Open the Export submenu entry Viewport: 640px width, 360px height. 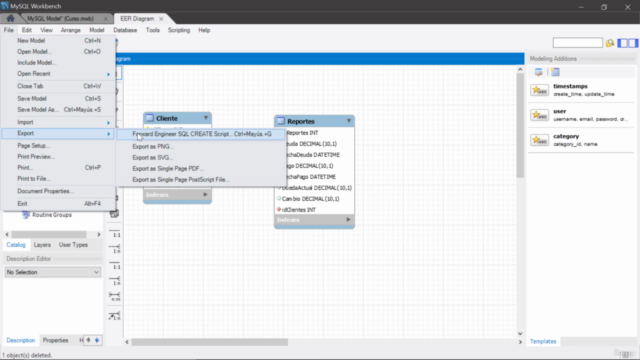click(58, 133)
